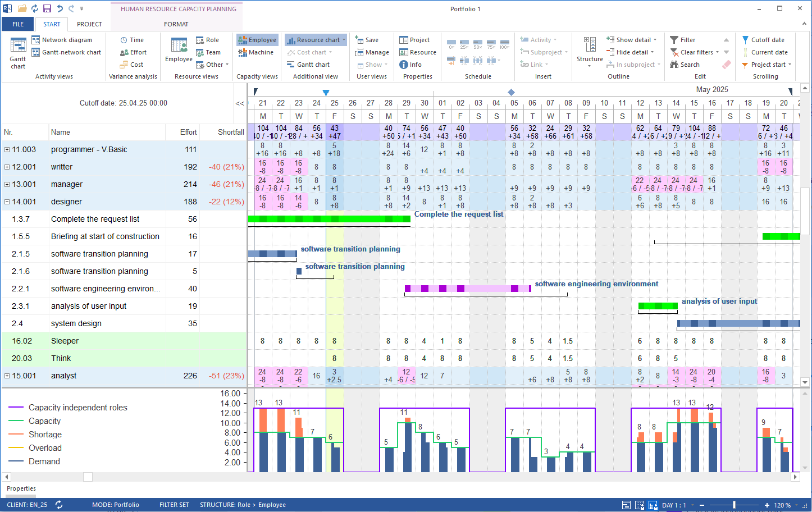Screen dimensions: 812x512
Task: Click the Search binoculars icon
Action: [x=674, y=65]
